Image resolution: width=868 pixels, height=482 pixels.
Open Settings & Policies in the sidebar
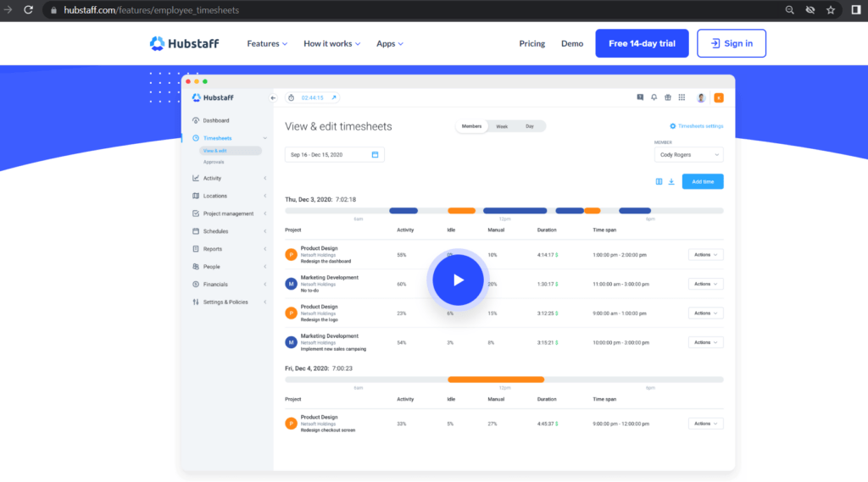tap(220, 302)
